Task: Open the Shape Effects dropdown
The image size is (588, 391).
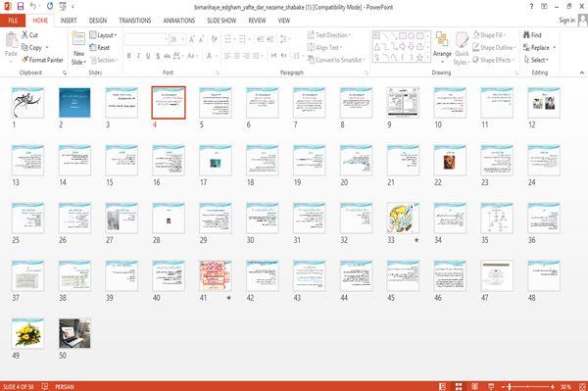Action: [494, 60]
